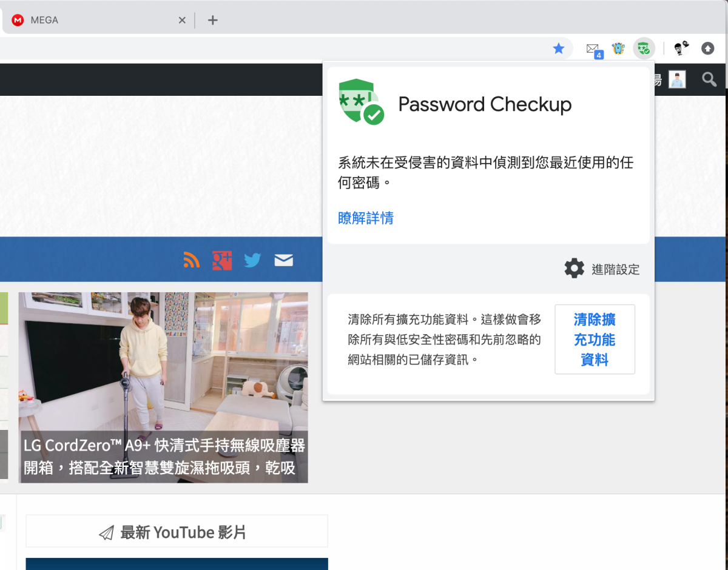This screenshot has height=570, width=728.
Task: Click the paper plane icon beside YouTube heading
Action: tap(106, 533)
